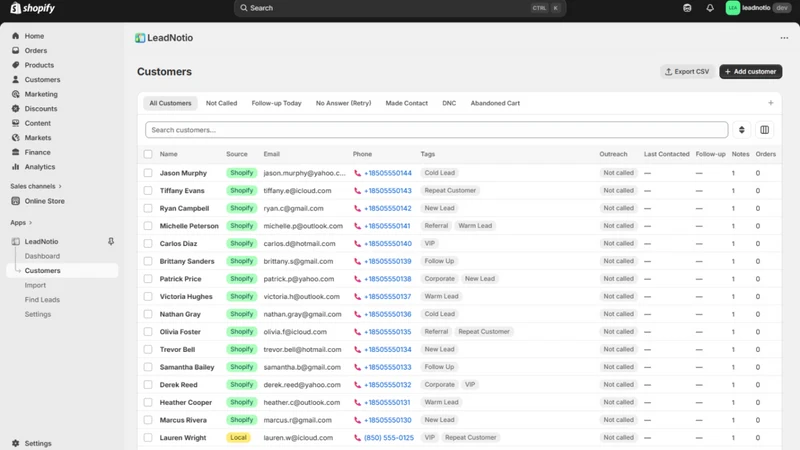Click email victoria.h@outlook.com

[302, 296]
